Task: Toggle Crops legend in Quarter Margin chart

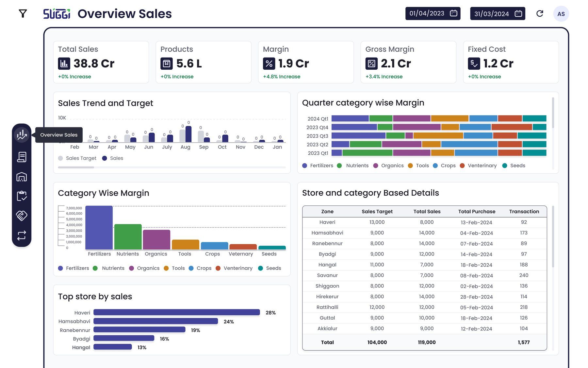Action: pyautogui.click(x=444, y=166)
